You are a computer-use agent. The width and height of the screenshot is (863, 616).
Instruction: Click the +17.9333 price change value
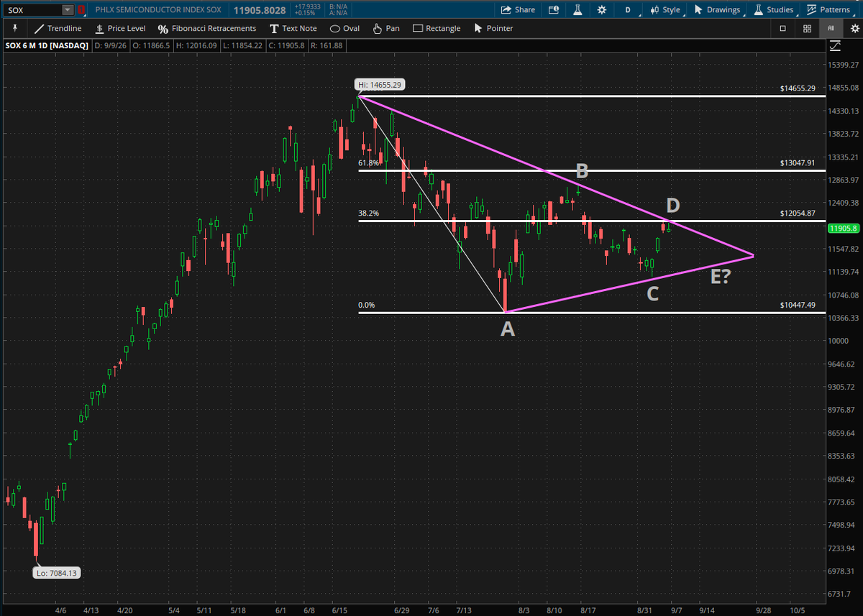coord(307,6)
